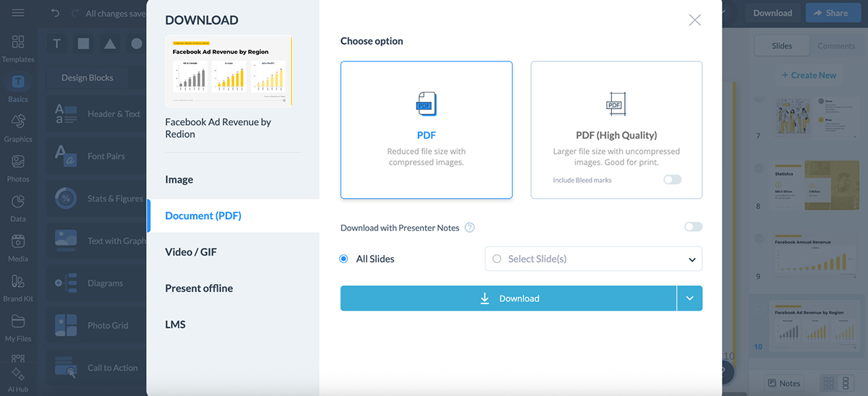Open the Brand Kit icon
The image size is (868, 396).
point(18,282)
